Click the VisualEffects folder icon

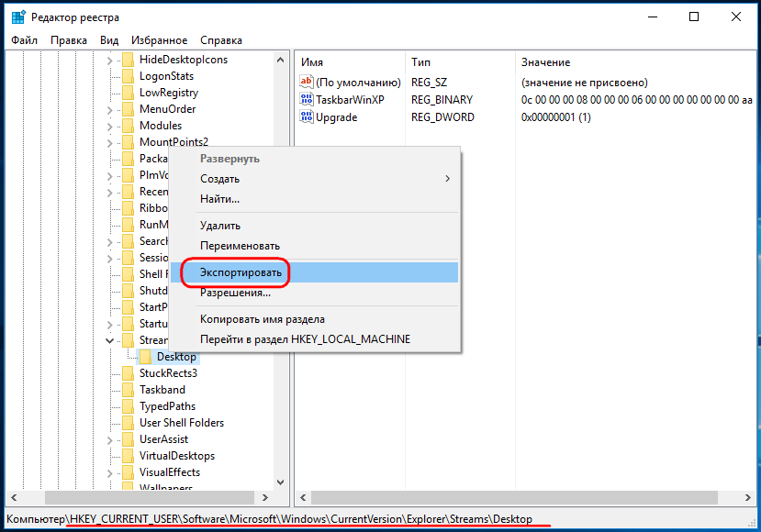(129, 472)
